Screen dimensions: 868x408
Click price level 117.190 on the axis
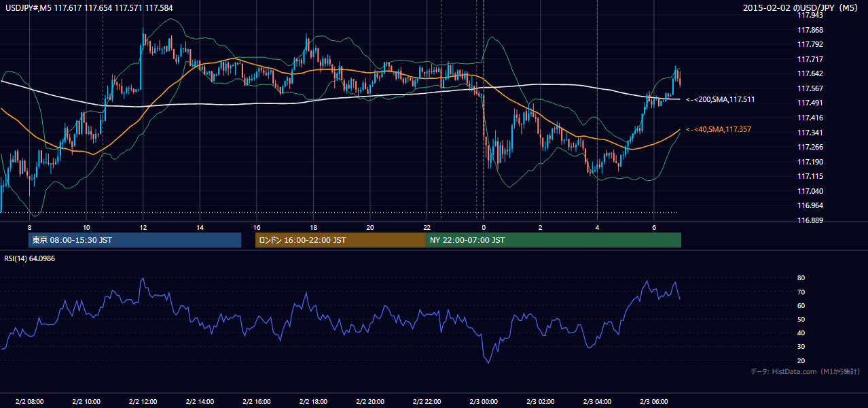coord(810,162)
